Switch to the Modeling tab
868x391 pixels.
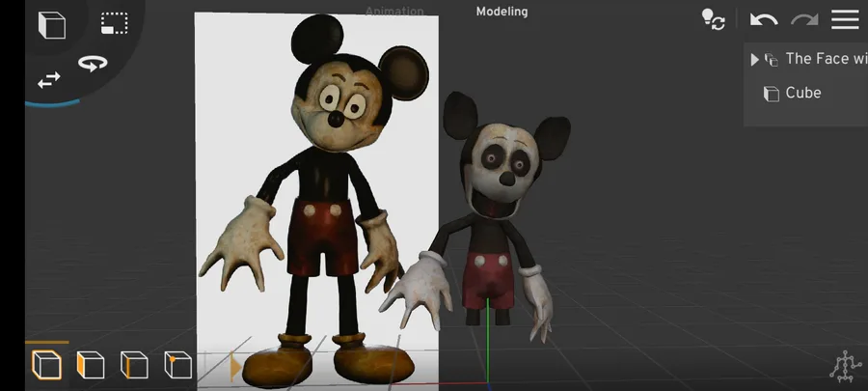(502, 12)
